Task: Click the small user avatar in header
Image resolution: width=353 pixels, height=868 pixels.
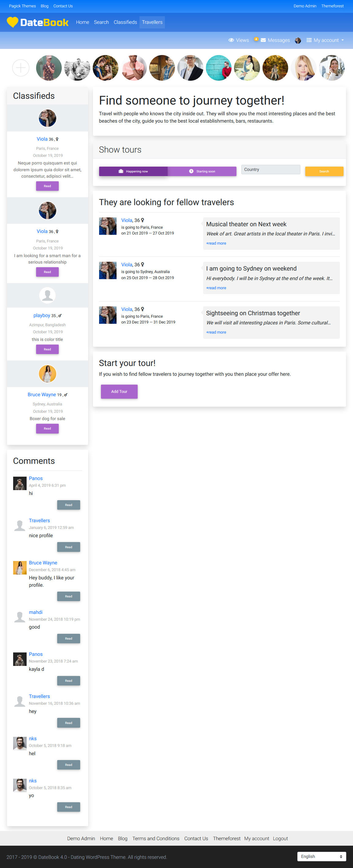Action: point(298,40)
